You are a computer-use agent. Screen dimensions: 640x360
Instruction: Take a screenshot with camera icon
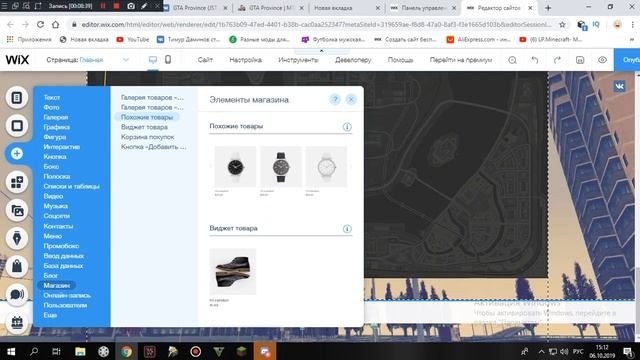coord(131,6)
